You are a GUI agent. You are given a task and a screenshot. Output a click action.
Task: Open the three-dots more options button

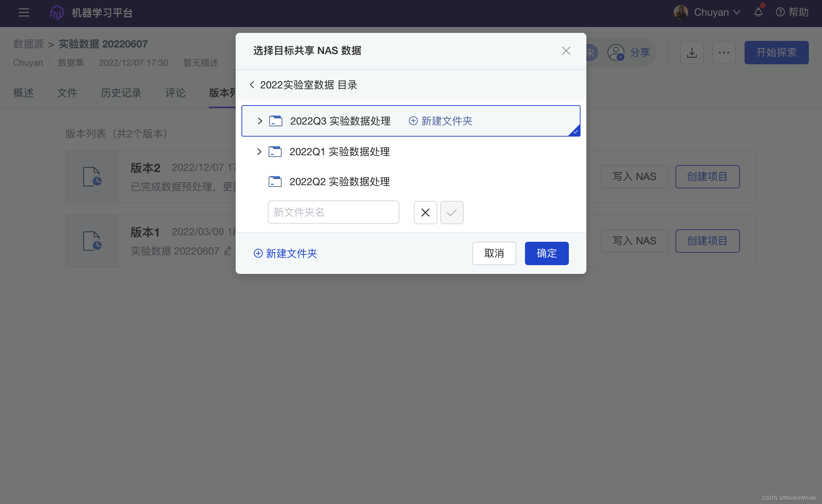[724, 53]
